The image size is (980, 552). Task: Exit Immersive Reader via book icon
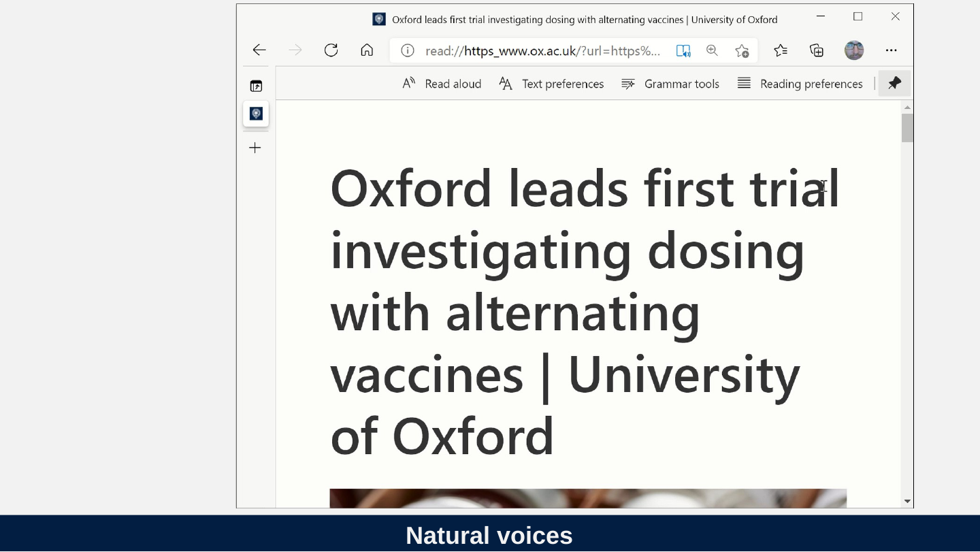tap(683, 50)
